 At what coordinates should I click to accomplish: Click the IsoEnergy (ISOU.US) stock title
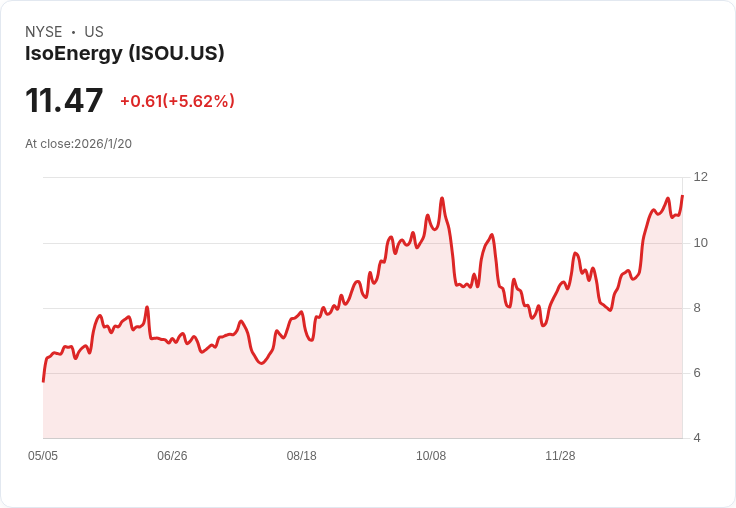[x=124, y=53]
